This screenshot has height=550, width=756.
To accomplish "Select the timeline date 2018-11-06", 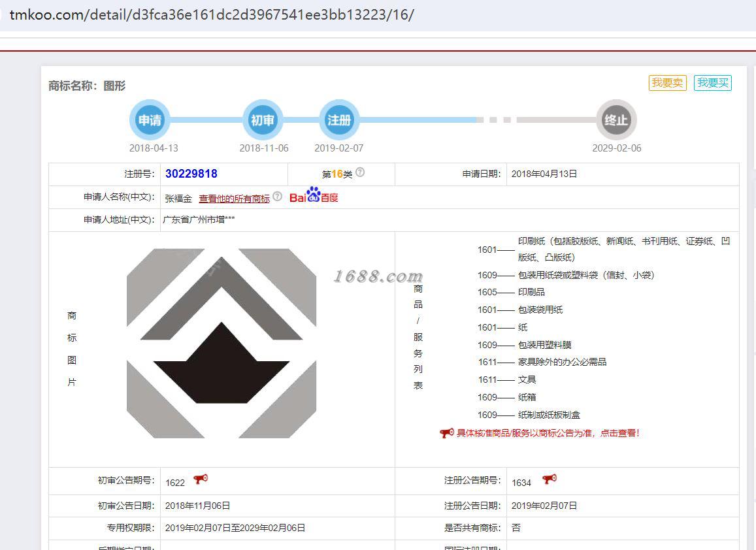I will coord(264,148).
